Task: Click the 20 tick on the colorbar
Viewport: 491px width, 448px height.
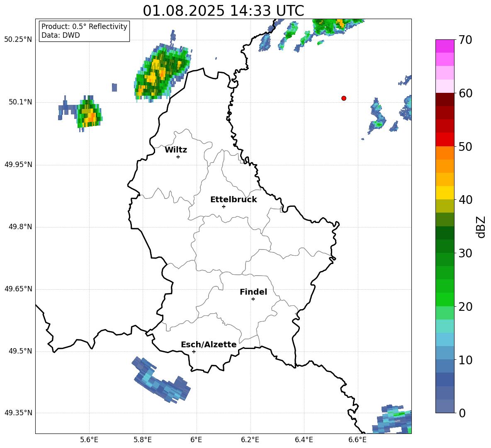Action: [x=465, y=307]
